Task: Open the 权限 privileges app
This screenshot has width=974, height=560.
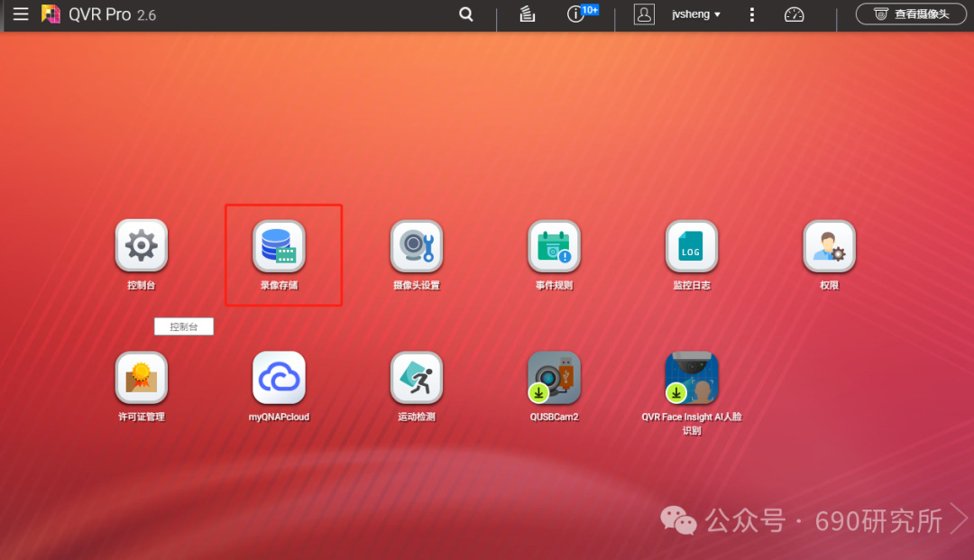Action: pos(830,246)
